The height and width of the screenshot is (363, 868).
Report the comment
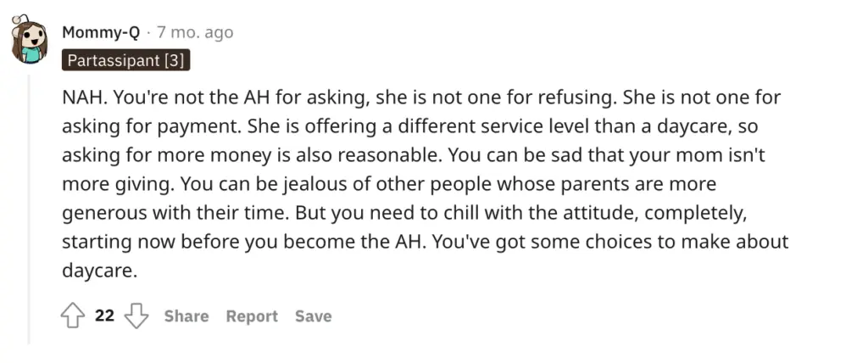pos(252,316)
